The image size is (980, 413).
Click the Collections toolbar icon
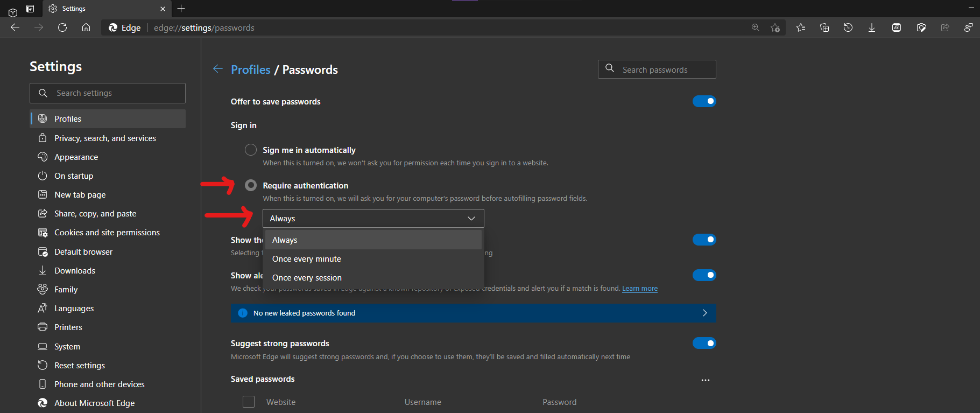(x=824, y=27)
